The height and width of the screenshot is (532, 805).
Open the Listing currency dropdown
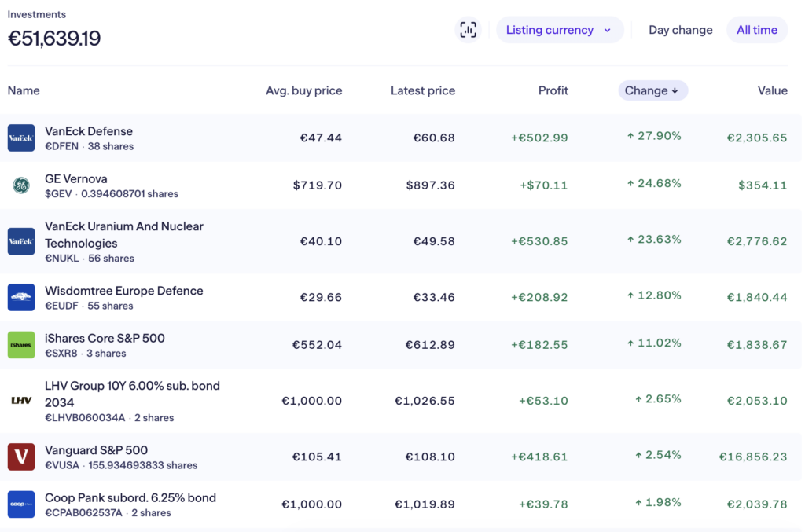coord(559,30)
